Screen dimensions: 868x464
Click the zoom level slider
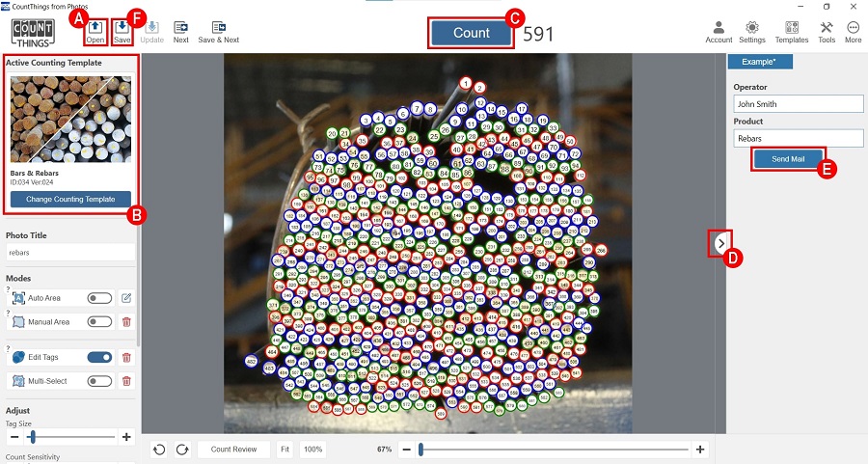(555, 450)
